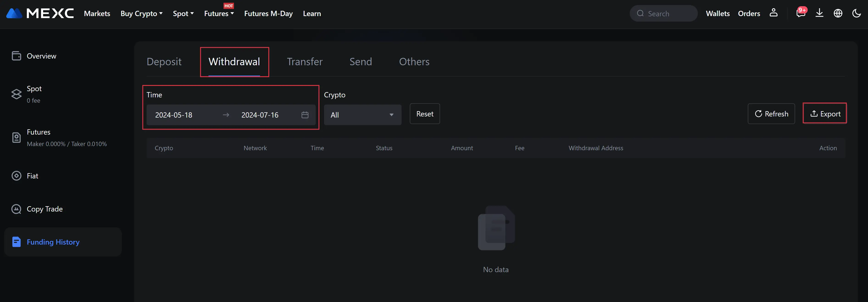Switch to the Deposit tab
Viewport: 868px width, 302px height.
tap(164, 62)
